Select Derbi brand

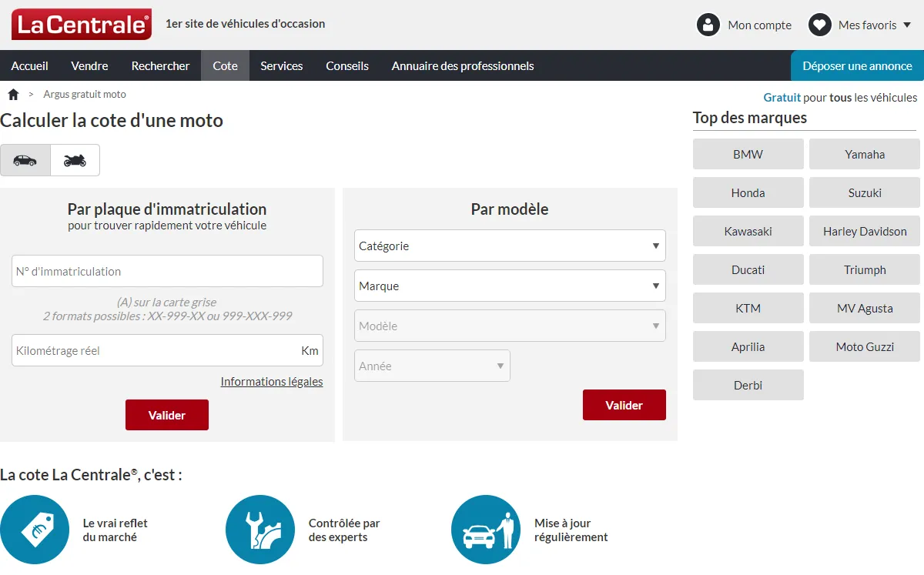click(x=748, y=385)
